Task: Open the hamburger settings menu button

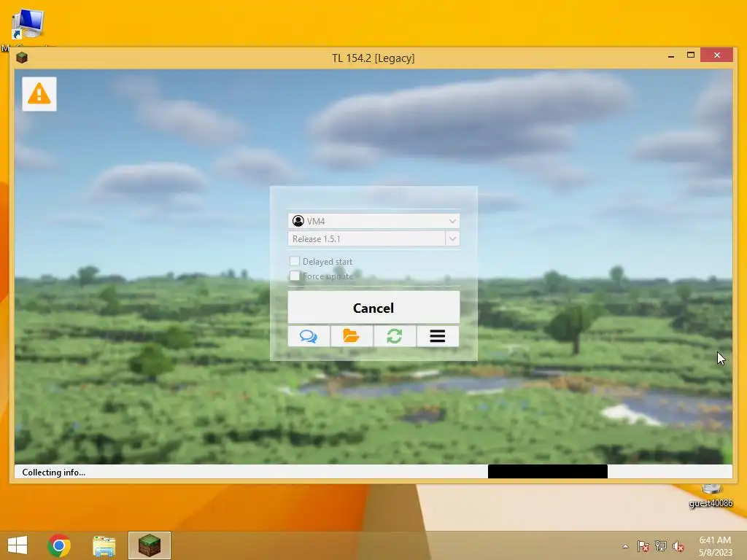Action: click(438, 336)
